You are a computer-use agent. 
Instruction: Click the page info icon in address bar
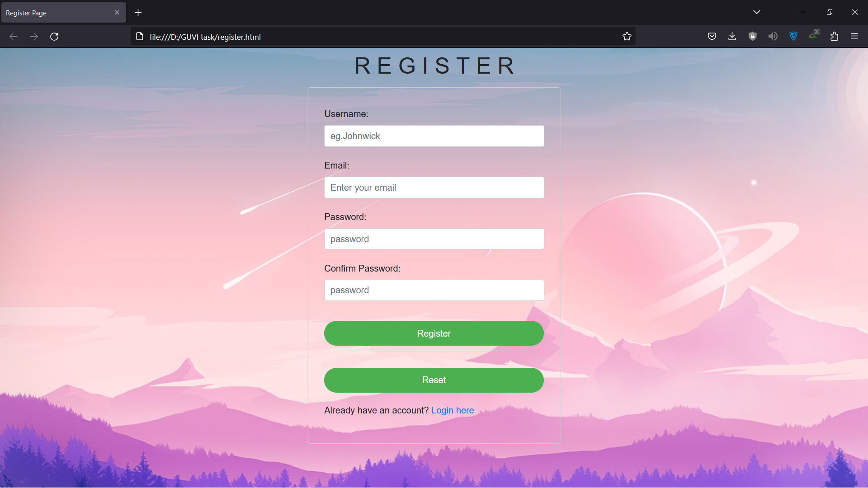point(139,36)
